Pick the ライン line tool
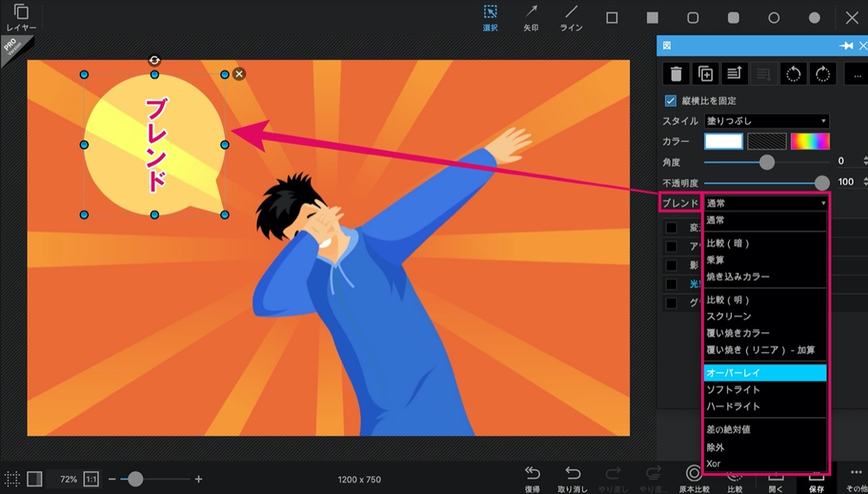 (x=571, y=18)
